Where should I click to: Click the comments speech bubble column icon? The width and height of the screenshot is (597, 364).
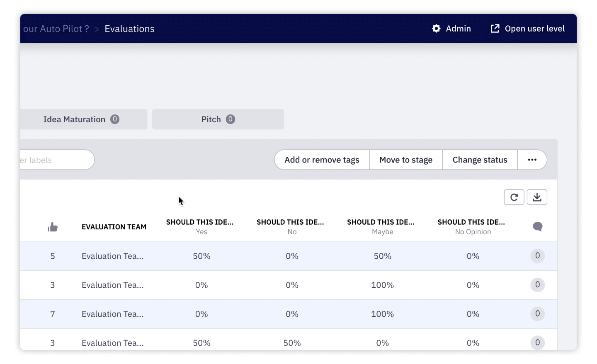[x=537, y=227]
